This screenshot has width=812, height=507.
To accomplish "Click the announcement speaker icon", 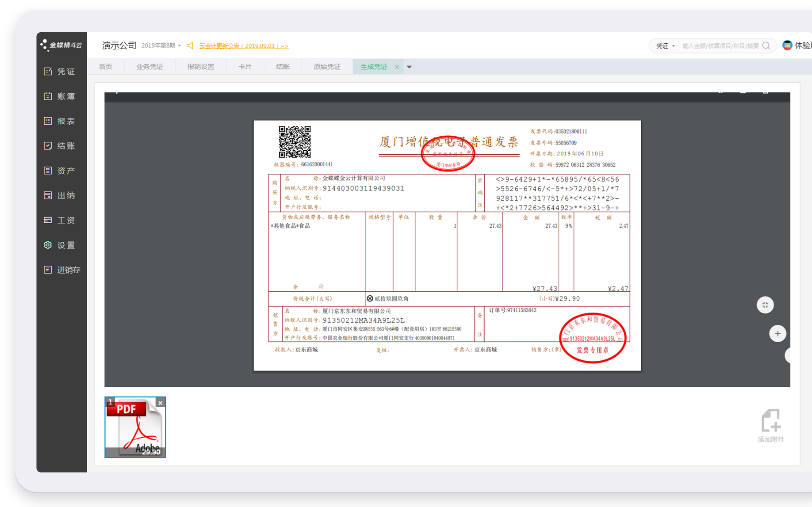I will [x=190, y=46].
